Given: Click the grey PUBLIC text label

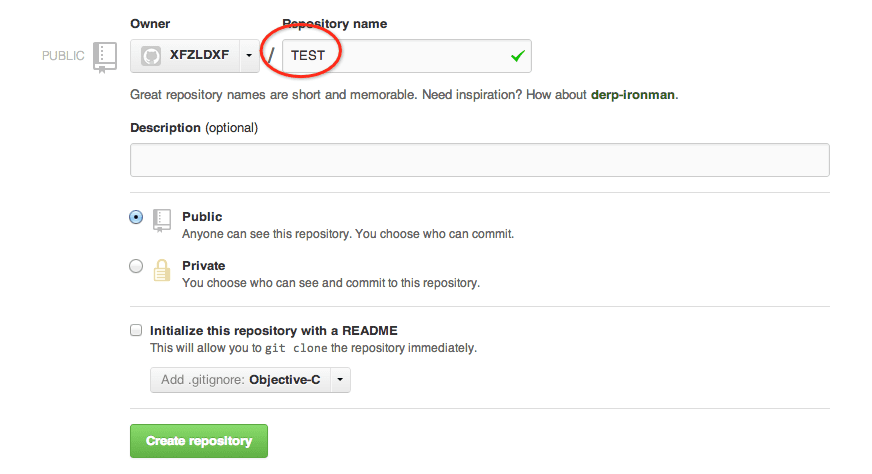Looking at the screenshot, I should coord(63,56).
